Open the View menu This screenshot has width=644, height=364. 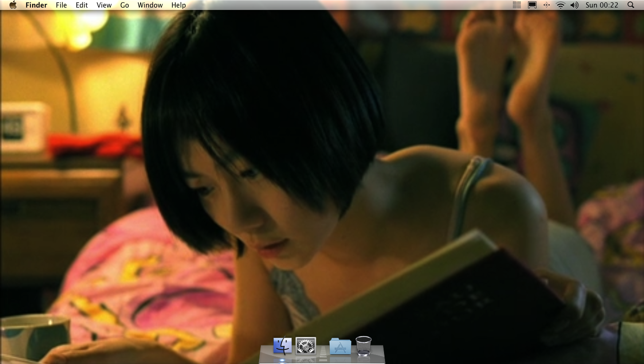[x=104, y=5]
